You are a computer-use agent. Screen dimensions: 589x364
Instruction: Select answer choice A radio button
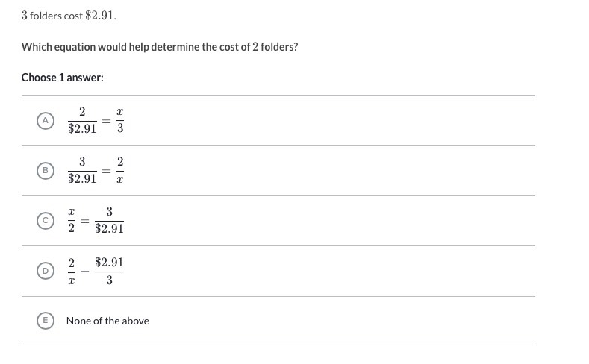click(46, 120)
